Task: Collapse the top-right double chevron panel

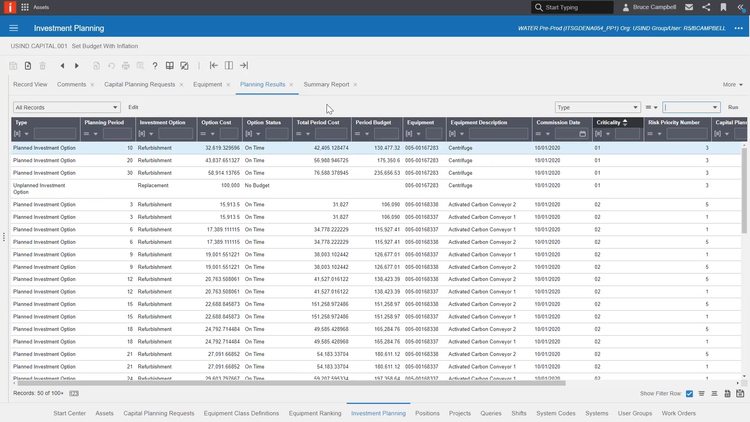Action: pos(741,7)
